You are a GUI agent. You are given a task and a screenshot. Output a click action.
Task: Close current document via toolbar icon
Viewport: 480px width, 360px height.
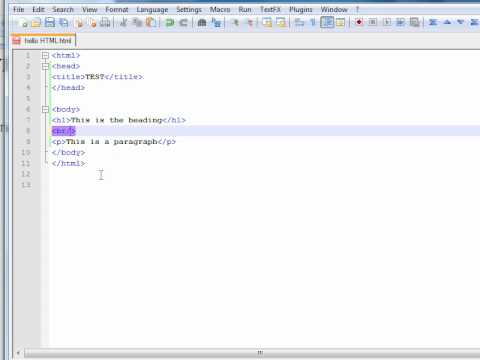(79, 23)
